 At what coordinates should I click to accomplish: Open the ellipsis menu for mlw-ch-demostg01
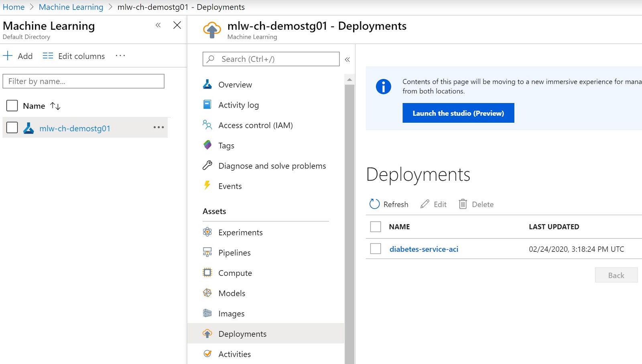pos(159,127)
